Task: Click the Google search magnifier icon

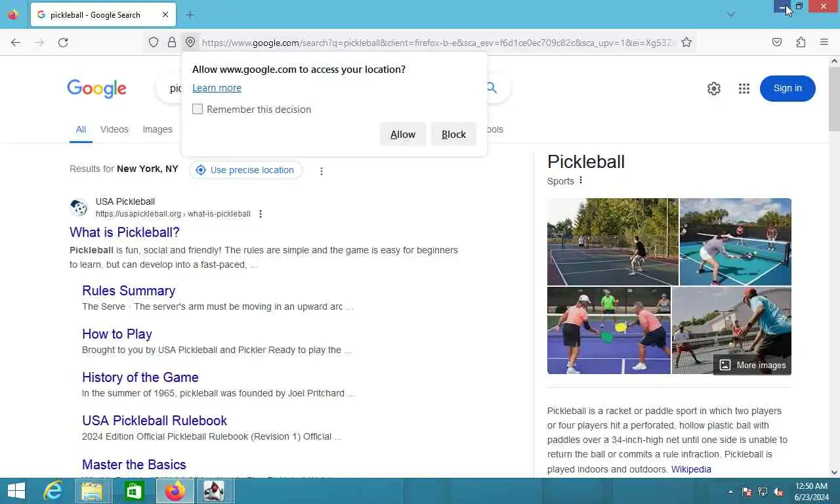Action: coord(492,88)
